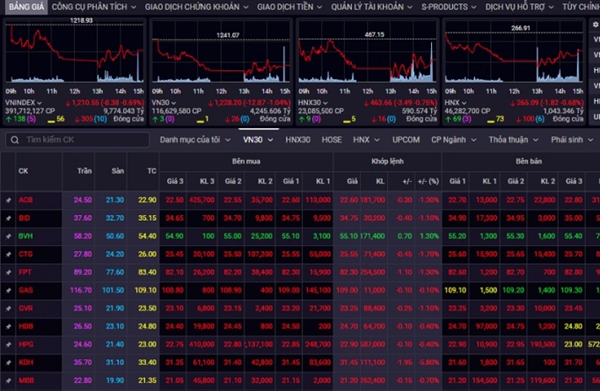
Task: Pin the GAS stock row
Action: [8, 290]
